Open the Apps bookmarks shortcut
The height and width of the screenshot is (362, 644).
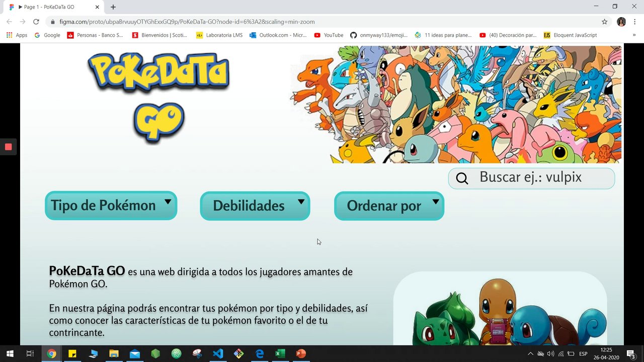click(x=17, y=35)
